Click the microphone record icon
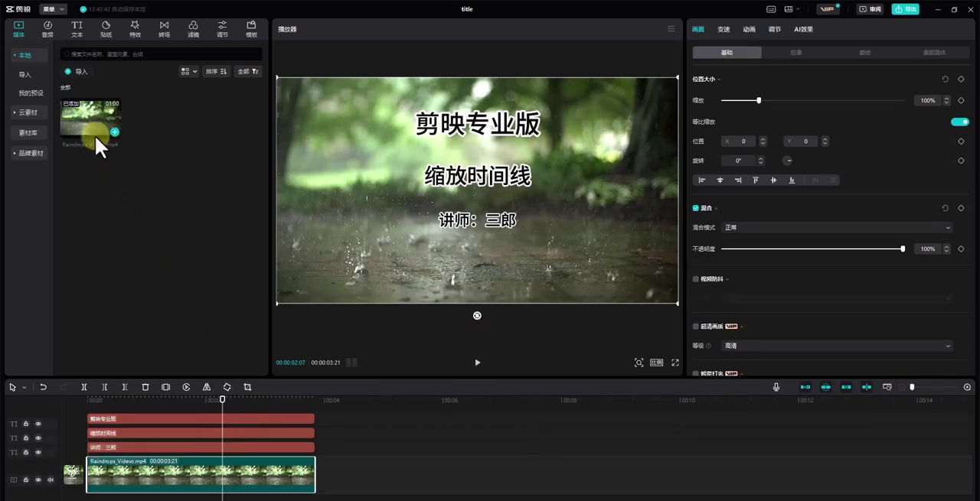The height and width of the screenshot is (501, 980). pos(776,387)
